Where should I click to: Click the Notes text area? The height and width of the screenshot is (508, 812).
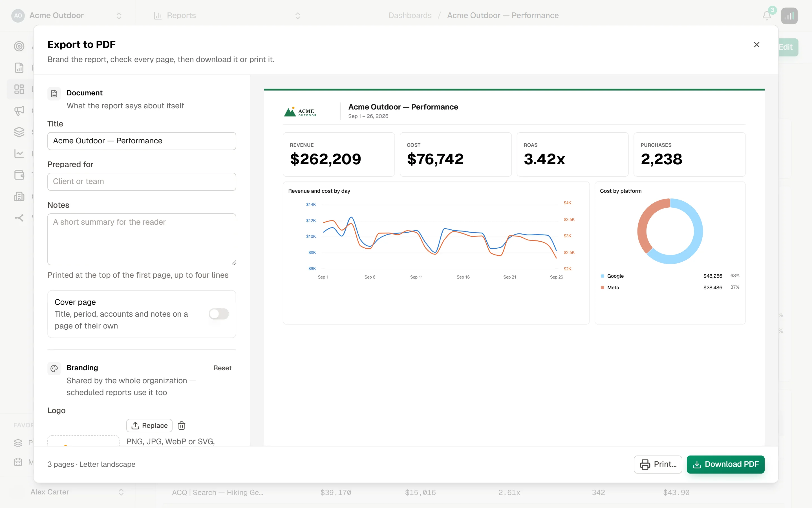pos(142,239)
